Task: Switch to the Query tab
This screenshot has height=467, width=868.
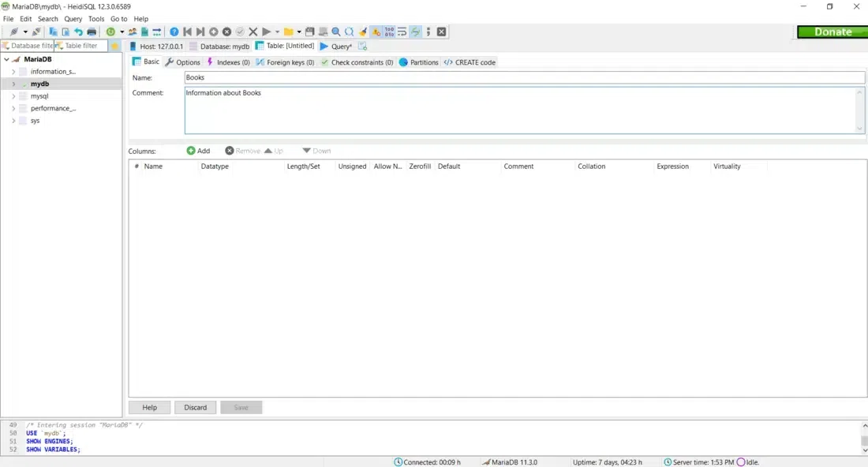Action: click(336, 47)
